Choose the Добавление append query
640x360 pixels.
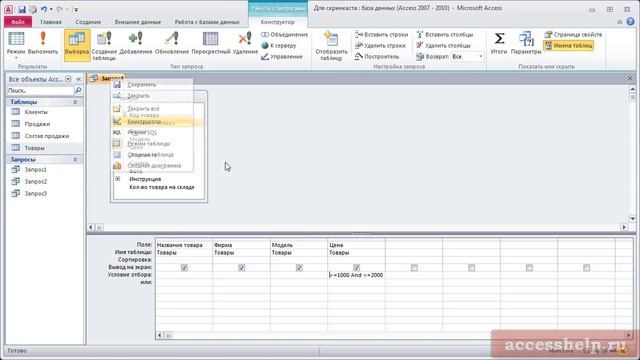pyautogui.click(x=136, y=43)
